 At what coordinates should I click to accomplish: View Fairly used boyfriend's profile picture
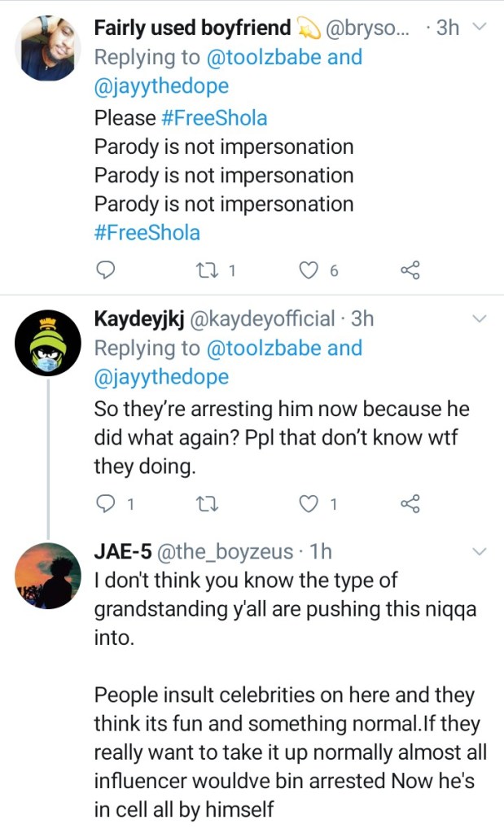(x=48, y=48)
